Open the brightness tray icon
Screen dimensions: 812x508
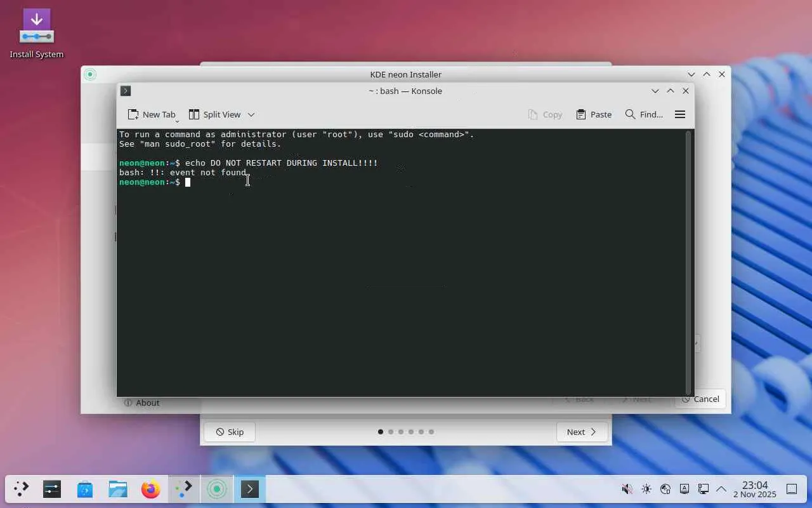tap(646, 489)
